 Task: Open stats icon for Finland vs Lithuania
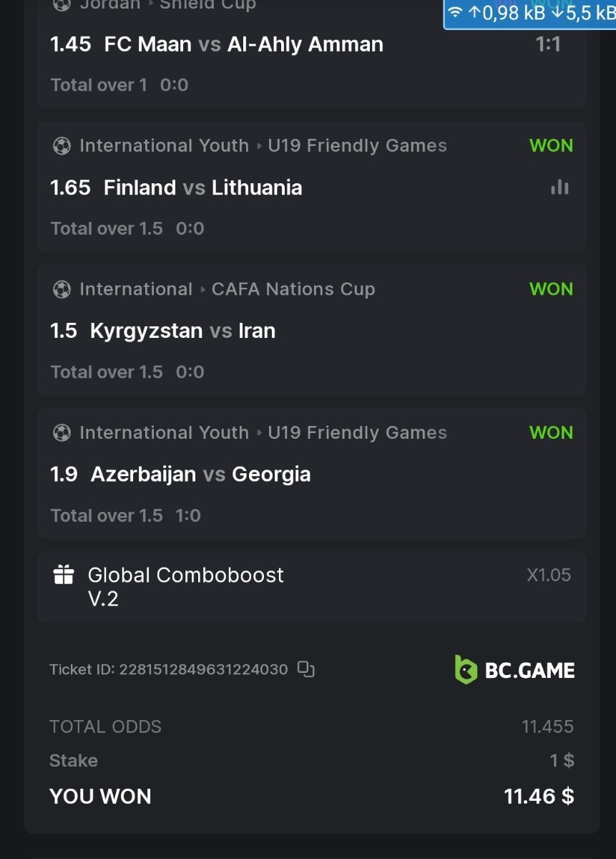pyautogui.click(x=560, y=188)
